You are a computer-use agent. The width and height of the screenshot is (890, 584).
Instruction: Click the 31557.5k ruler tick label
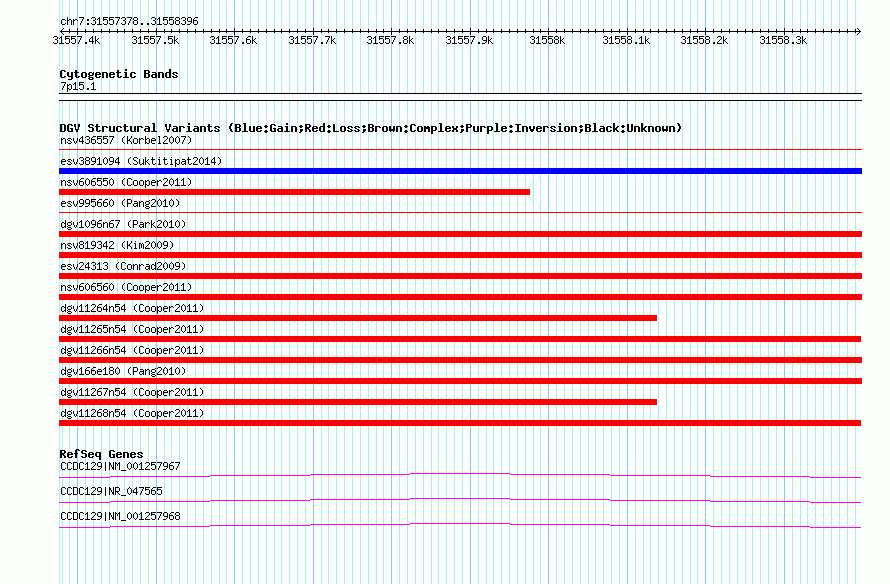155,40
